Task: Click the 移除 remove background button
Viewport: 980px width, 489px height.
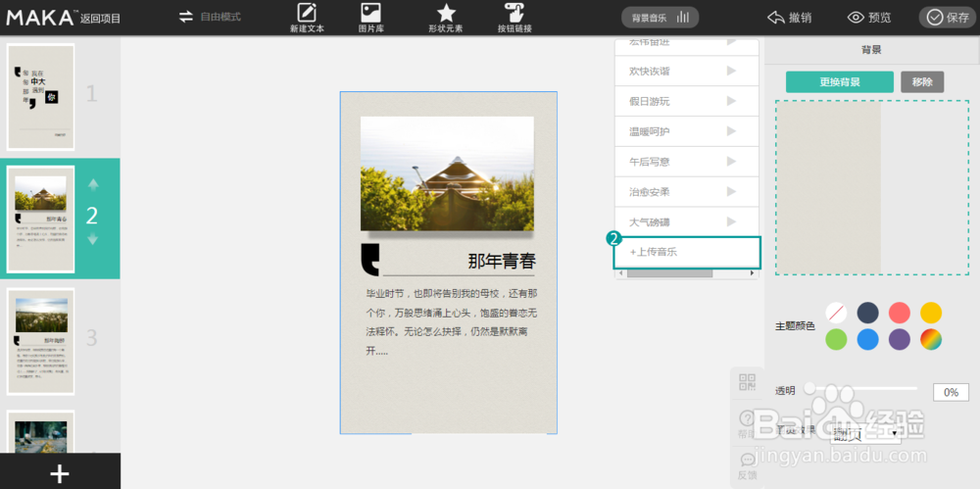Action: pos(922,82)
